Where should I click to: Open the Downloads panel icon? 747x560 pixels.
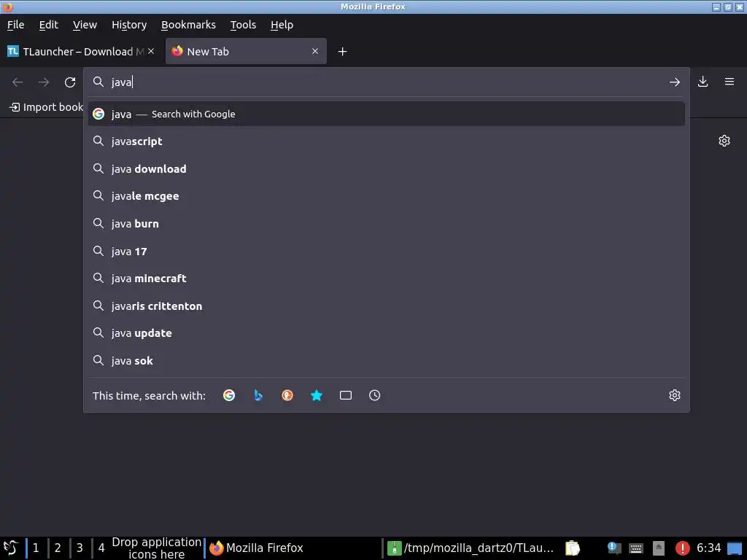pyautogui.click(x=703, y=82)
